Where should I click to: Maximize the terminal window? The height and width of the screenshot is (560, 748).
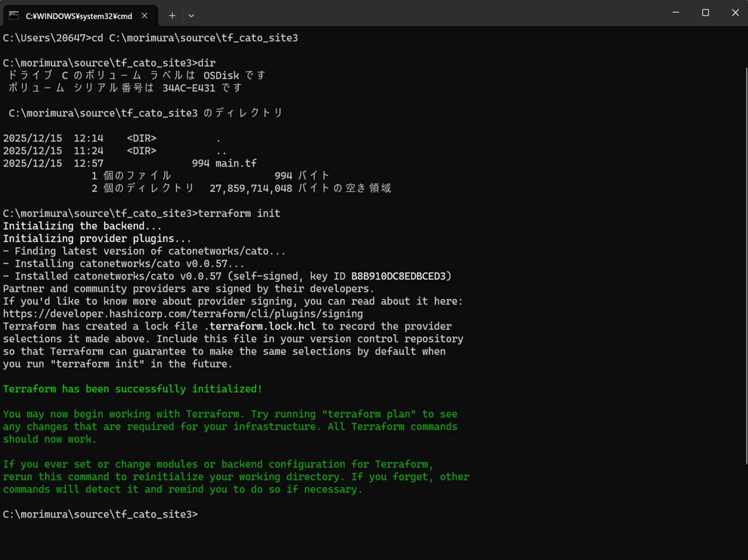(x=705, y=13)
